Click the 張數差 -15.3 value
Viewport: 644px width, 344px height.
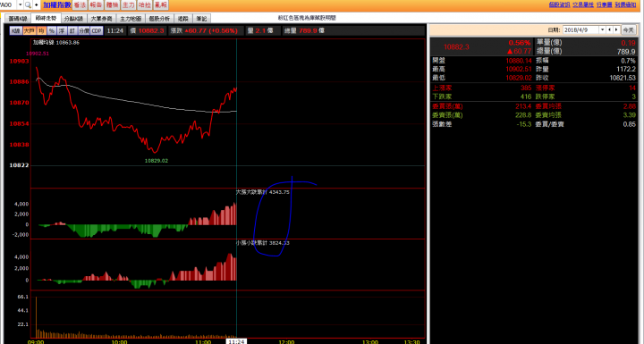(524, 124)
